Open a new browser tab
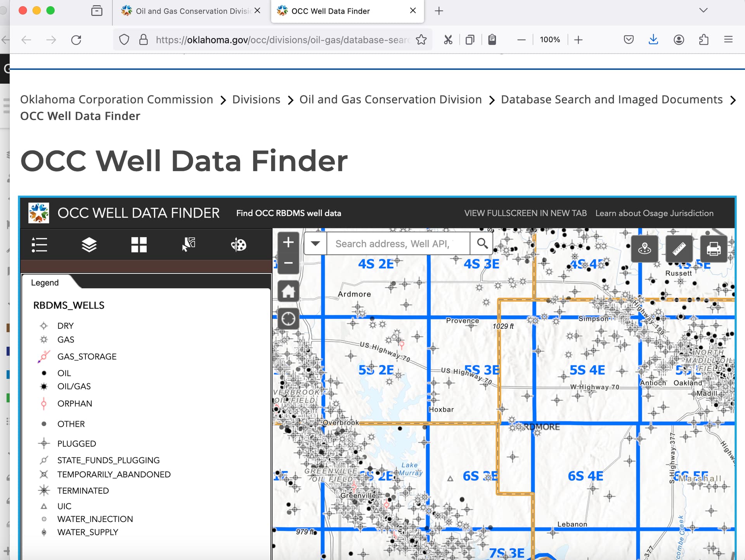This screenshot has height=560, width=745. tap(439, 11)
